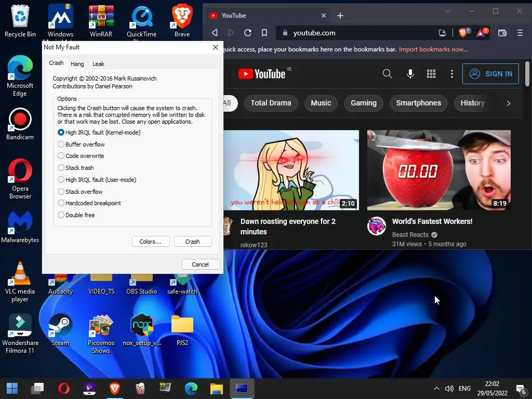Open Colors... dialog button
This screenshot has height=399, width=532.
(x=150, y=242)
